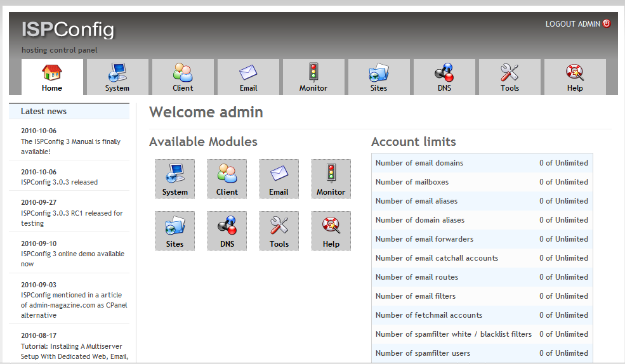The height and width of the screenshot is (364, 625).
Task: Open news 'The ISPConfig 3 Manual is finally available!'
Action: coord(70,146)
